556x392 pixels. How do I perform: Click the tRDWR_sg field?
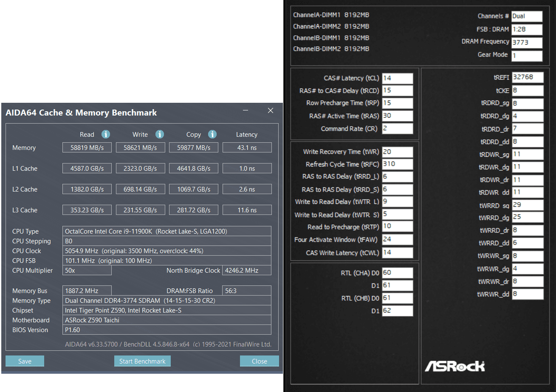point(528,154)
